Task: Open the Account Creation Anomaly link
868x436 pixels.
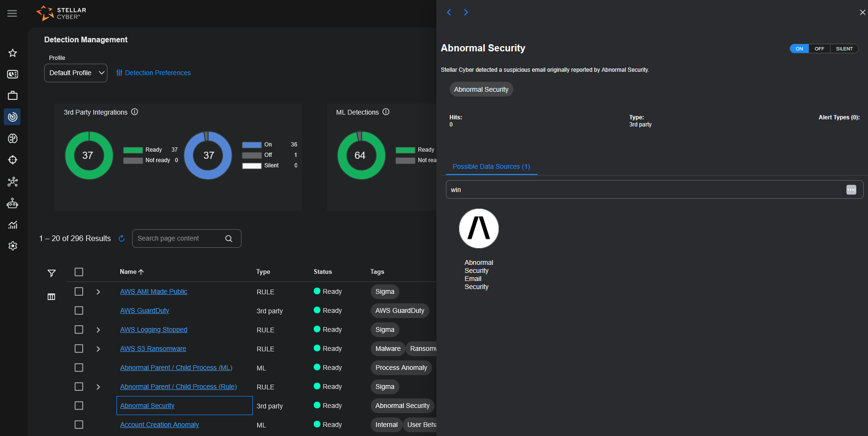Action: click(160, 425)
